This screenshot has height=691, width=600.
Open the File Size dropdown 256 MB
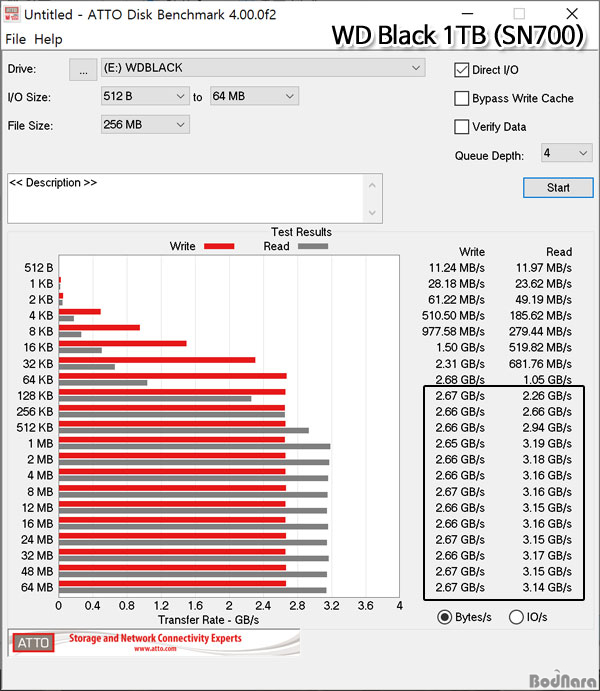click(145, 125)
